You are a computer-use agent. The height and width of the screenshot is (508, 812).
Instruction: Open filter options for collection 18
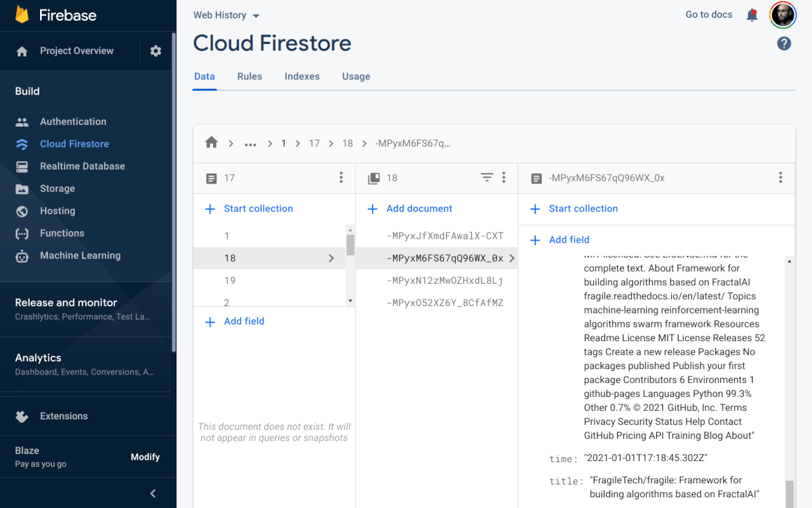click(x=487, y=178)
